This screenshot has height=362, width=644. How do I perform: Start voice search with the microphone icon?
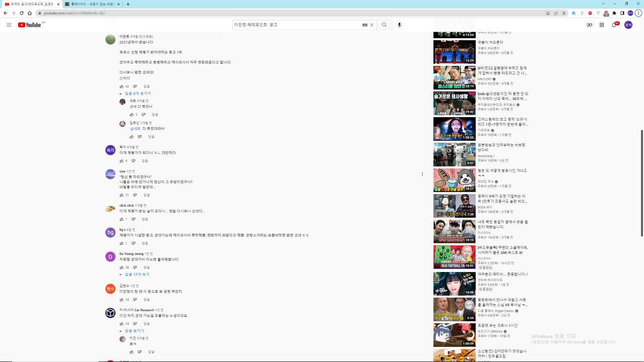pyautogui.click(x=399, y=25)
